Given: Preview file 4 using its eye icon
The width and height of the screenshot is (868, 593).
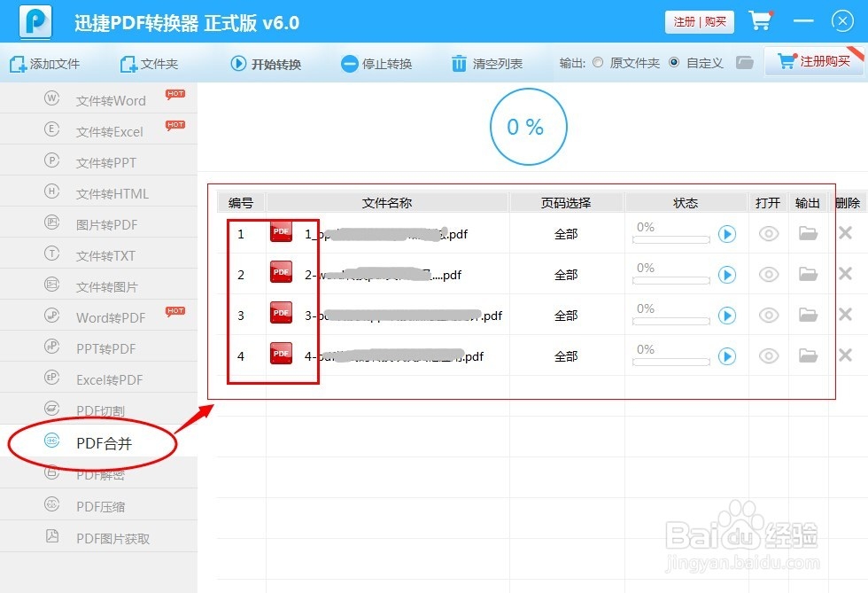Looking at the screenshot, I should [769, 355].
